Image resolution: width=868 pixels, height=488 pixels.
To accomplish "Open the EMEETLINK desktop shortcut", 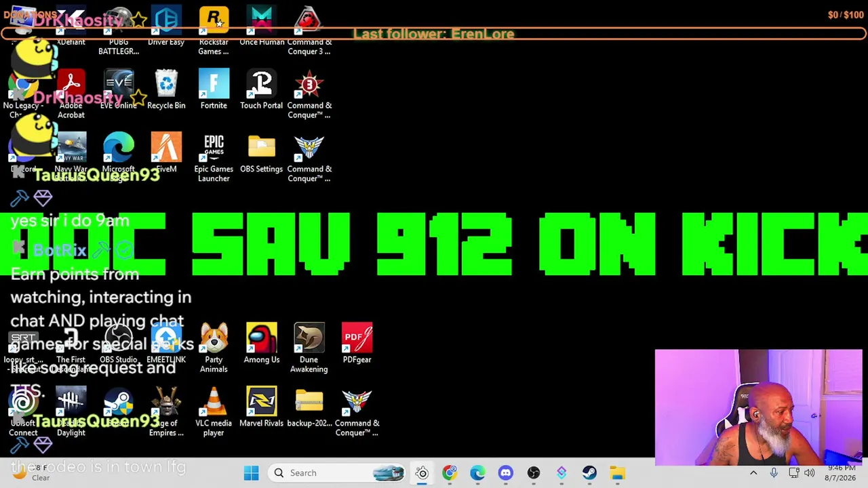I will pos(166,344).
